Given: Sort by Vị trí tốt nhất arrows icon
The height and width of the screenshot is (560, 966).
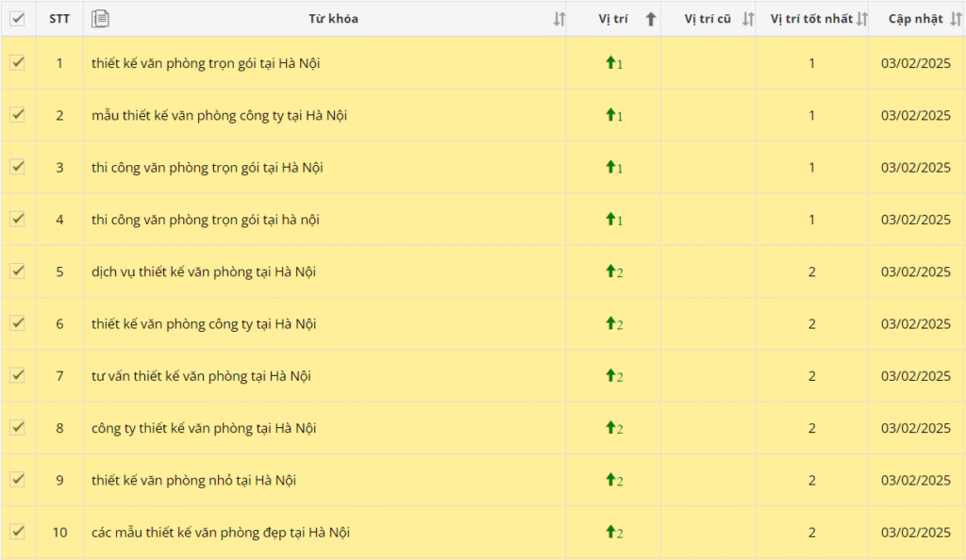Looking at the screenshot, I should click(x=860, y=19).
